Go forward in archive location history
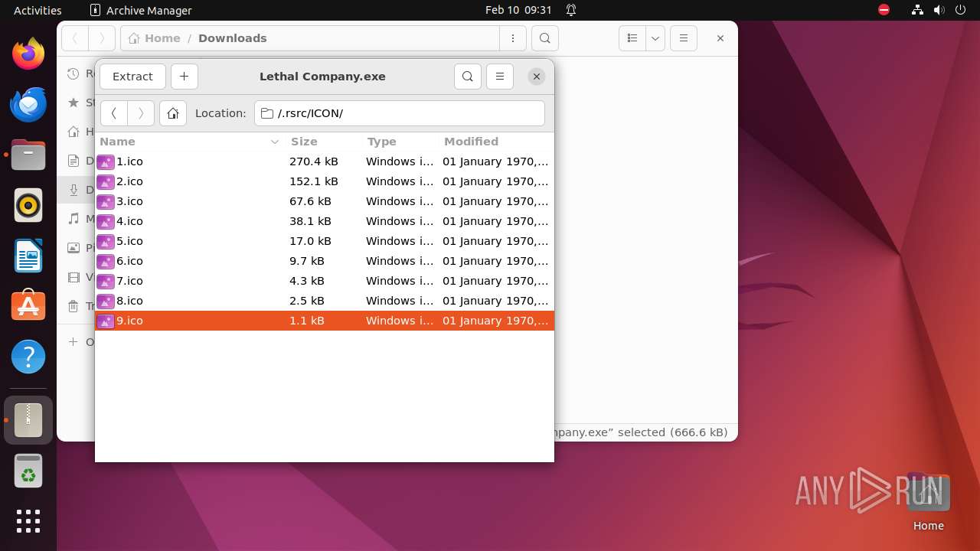The image size is (980, 551). pyautogui.click(x=141, y=113)
